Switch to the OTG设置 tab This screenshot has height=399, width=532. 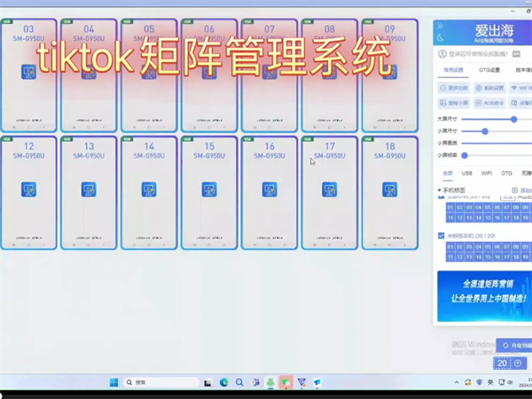[489, 70]
